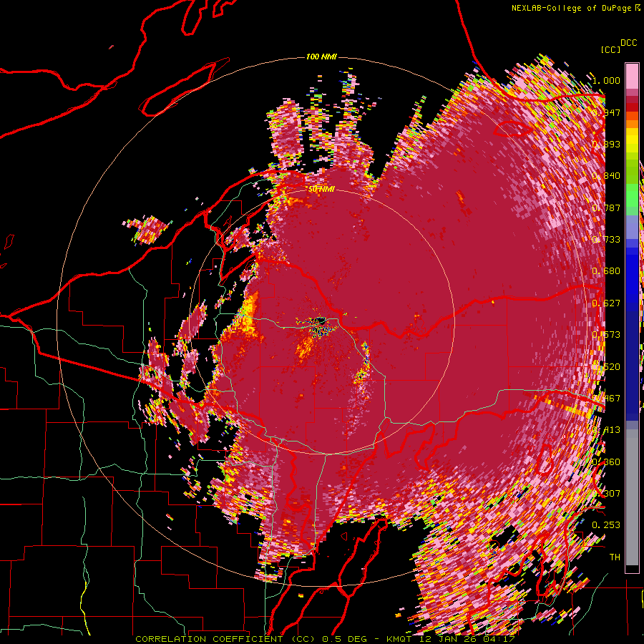Screen dimensions: 644x644
Task: Click the [CC] label above the color bar
Action: (610, 49)
